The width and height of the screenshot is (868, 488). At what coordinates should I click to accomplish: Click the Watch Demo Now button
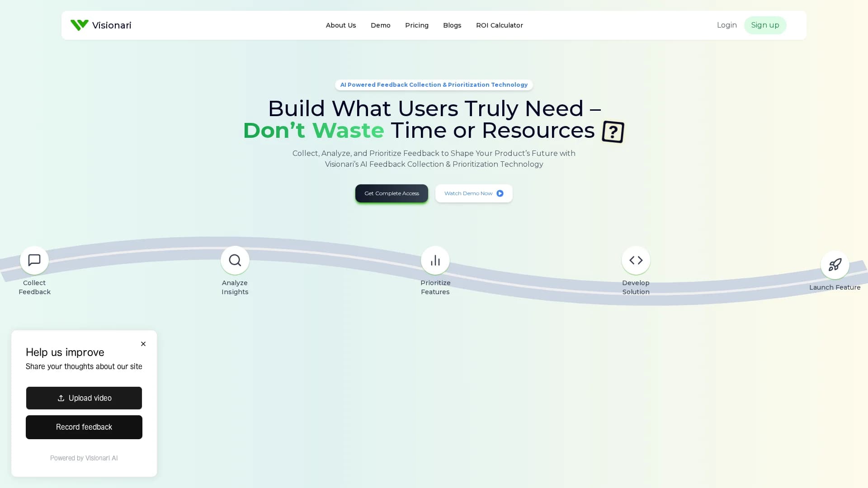pyautogui.click(x=474, y=193)
